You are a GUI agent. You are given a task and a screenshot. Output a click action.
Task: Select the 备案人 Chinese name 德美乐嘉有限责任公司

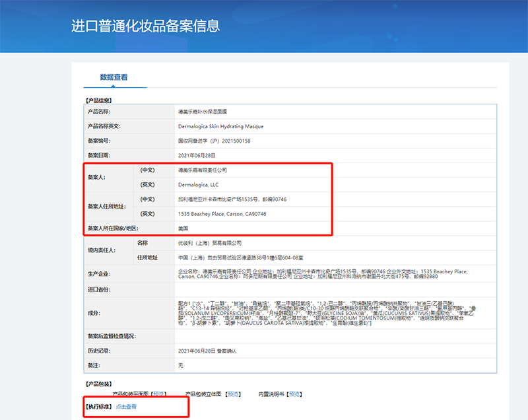tap(203, 170)
